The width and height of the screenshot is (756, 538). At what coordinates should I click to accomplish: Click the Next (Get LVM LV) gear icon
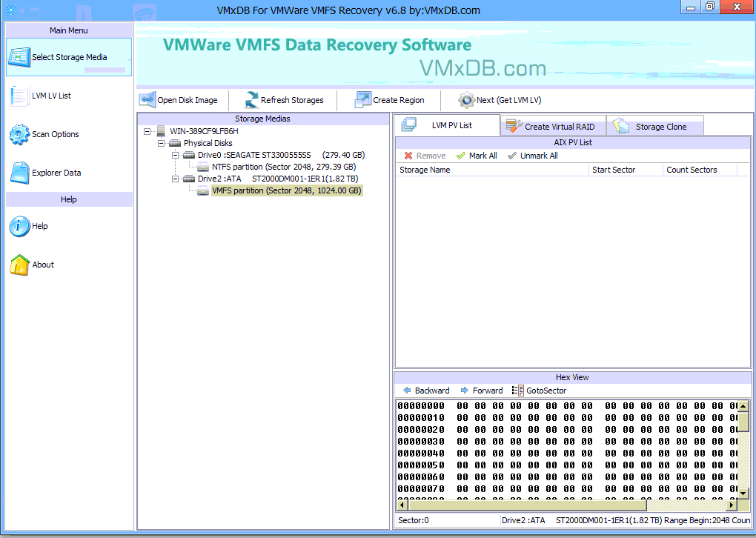(466, 100)
